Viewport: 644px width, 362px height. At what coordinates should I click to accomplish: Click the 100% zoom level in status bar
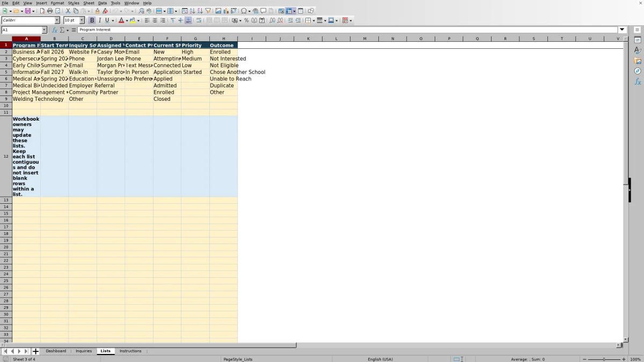[x=635, y=359]
